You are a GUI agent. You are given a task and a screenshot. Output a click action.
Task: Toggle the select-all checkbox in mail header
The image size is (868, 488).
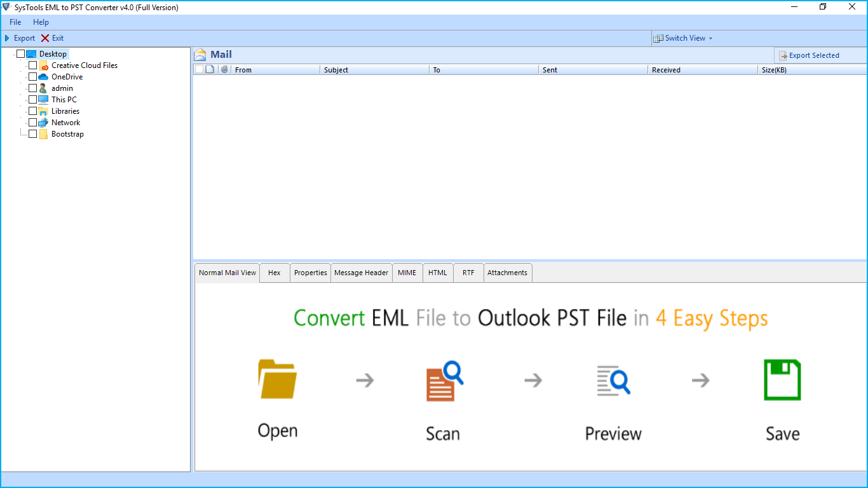point(199,69)
